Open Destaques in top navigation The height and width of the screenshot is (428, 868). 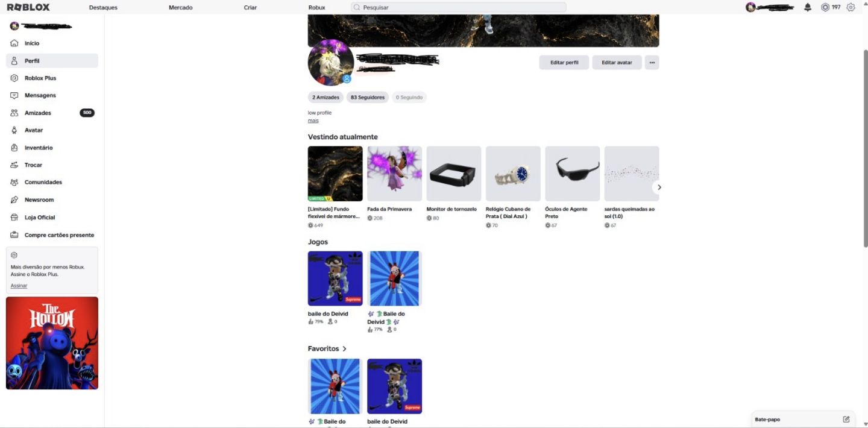tap(103, 7)
